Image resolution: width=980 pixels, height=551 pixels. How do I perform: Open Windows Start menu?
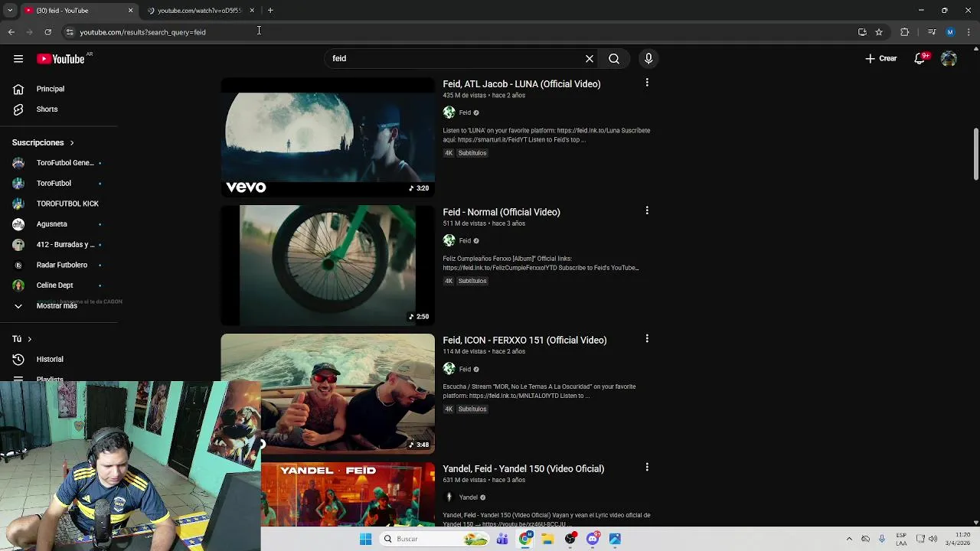(365, 539)
